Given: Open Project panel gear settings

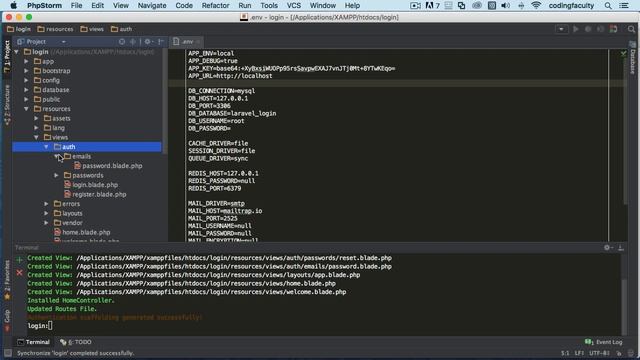Looking at the screenshot, I should 148,42.
